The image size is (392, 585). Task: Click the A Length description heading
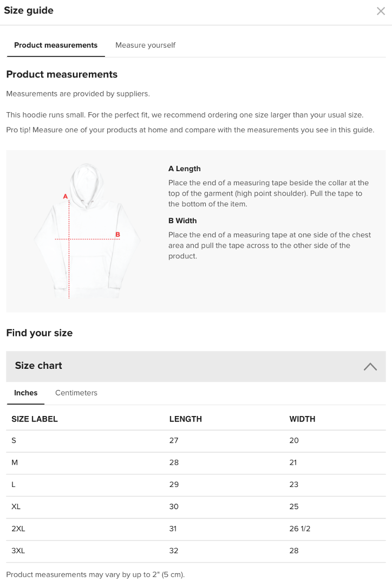point(184,168)
